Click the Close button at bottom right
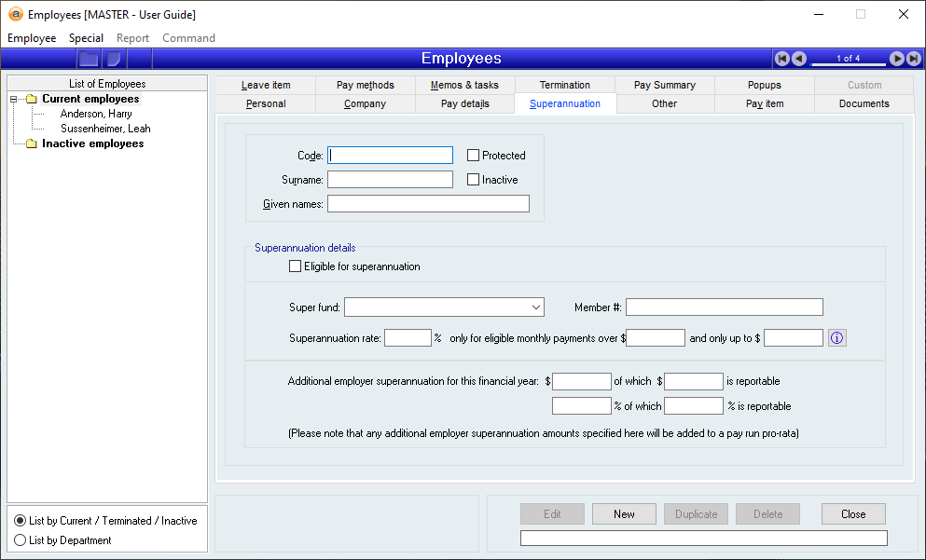This screenshot has width=926, height=560. point(852,514)
